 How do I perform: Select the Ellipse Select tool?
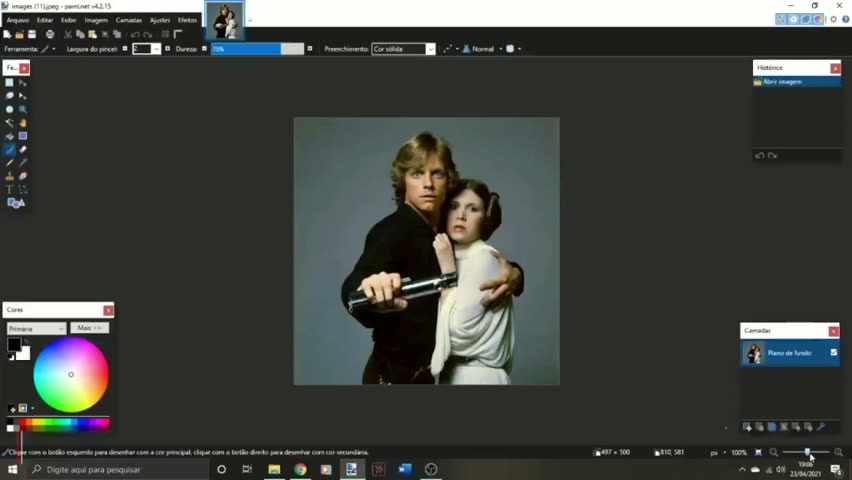(x=9, y=109)
